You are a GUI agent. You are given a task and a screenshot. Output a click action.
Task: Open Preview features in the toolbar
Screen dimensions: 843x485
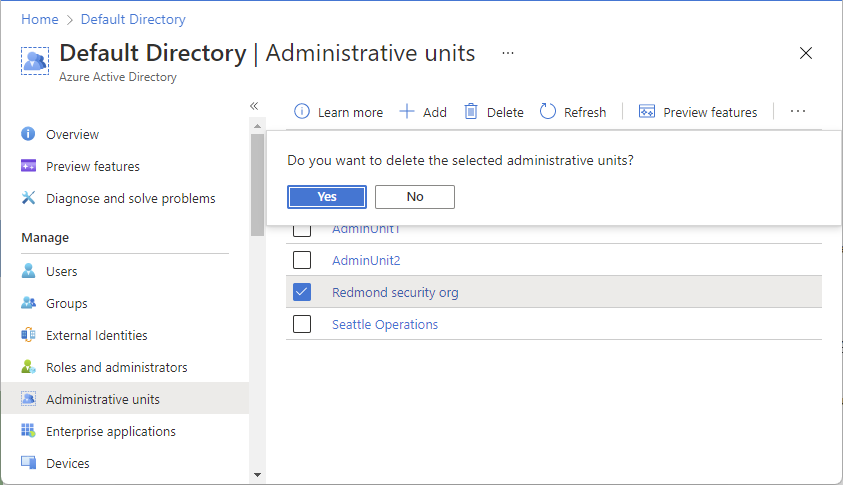click(x=698, y=112)
